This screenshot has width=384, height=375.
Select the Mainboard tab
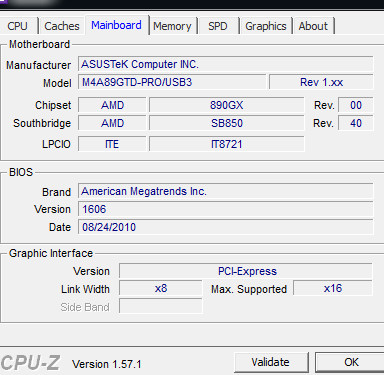click(x=116, y=25)
